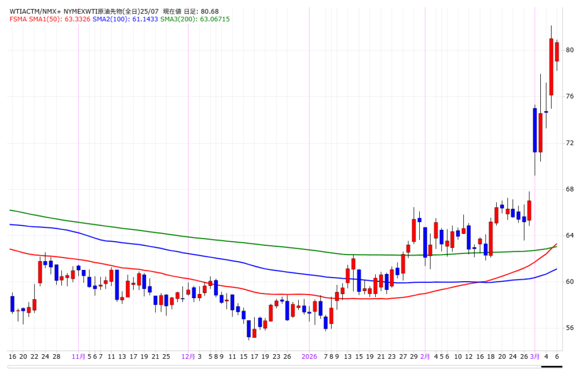588x376 pixels.
Task: Click the tall red candlestick above the 4 date label
Action: (551, 67)
